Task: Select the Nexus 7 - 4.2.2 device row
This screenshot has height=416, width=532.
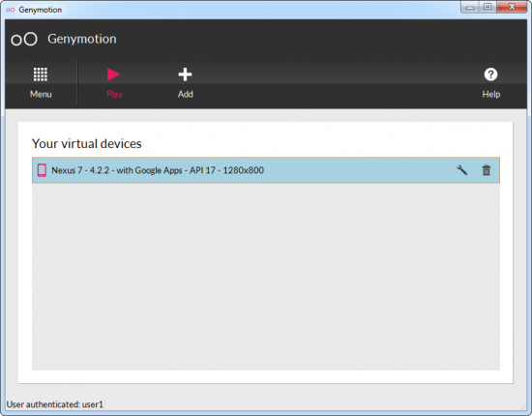Action: 266,170
